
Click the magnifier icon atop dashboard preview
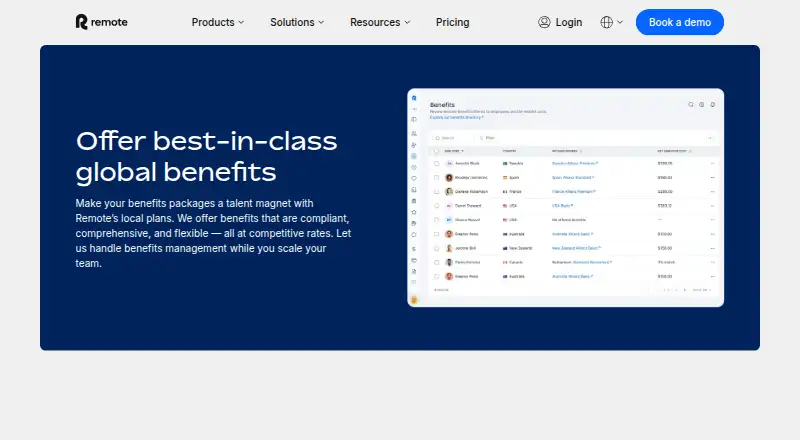click(x=691, y=105)
